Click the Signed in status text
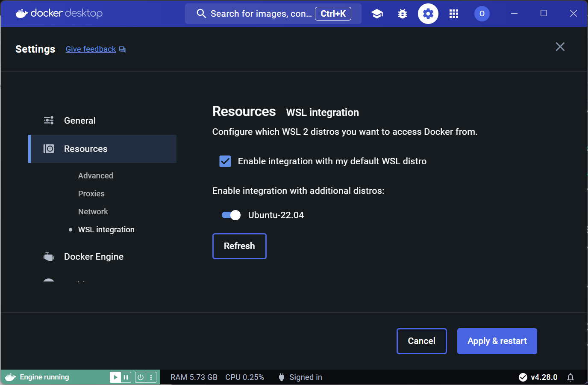This screenshot has height=385, width=588. [306, 377]
